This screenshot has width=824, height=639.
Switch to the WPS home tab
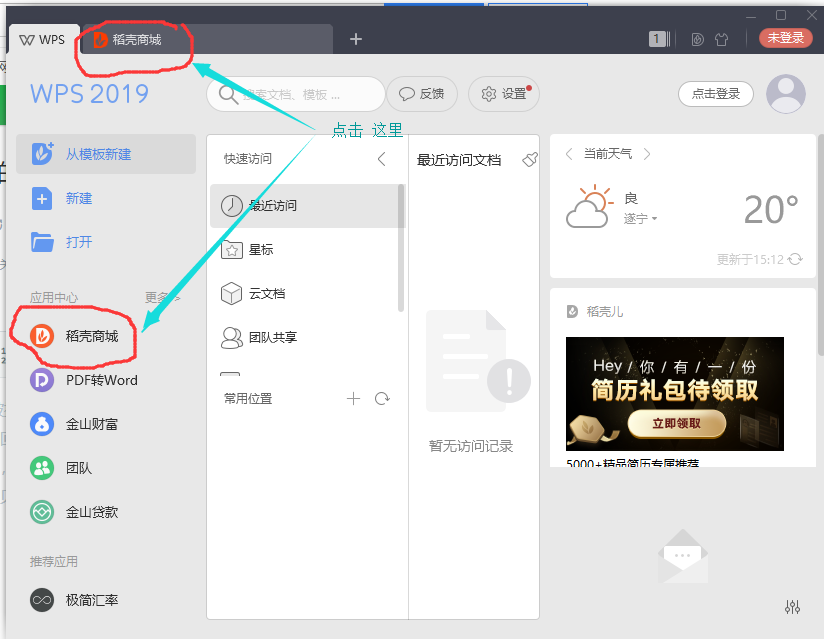[43, 39]
